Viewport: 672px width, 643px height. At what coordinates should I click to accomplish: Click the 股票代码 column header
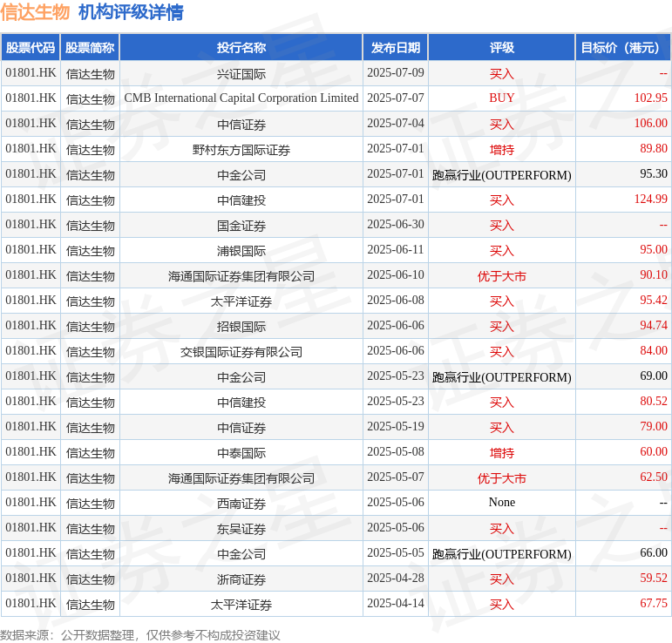coord(31,48)
